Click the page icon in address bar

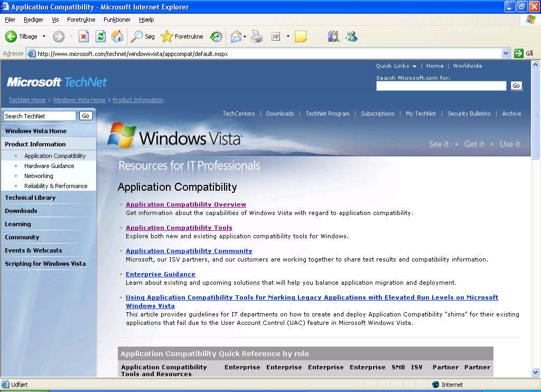pyautogui.click(x=31, y=53)
